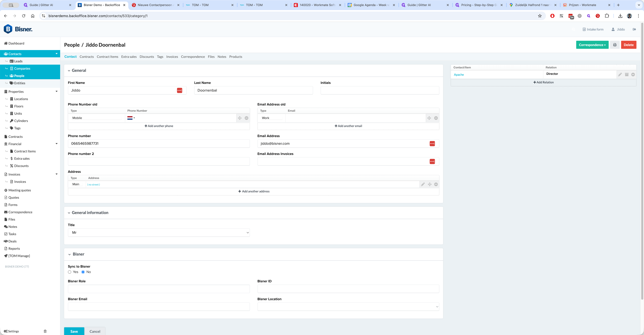This screenshot has height=335, width=644.
Task: Click the Initials input field
Action: click(x=379, y=90)
